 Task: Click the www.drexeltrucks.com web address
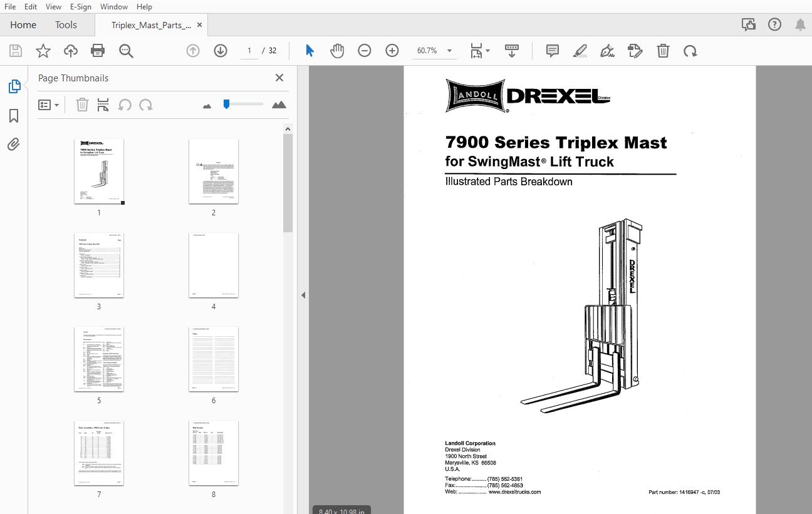[514, 491]
